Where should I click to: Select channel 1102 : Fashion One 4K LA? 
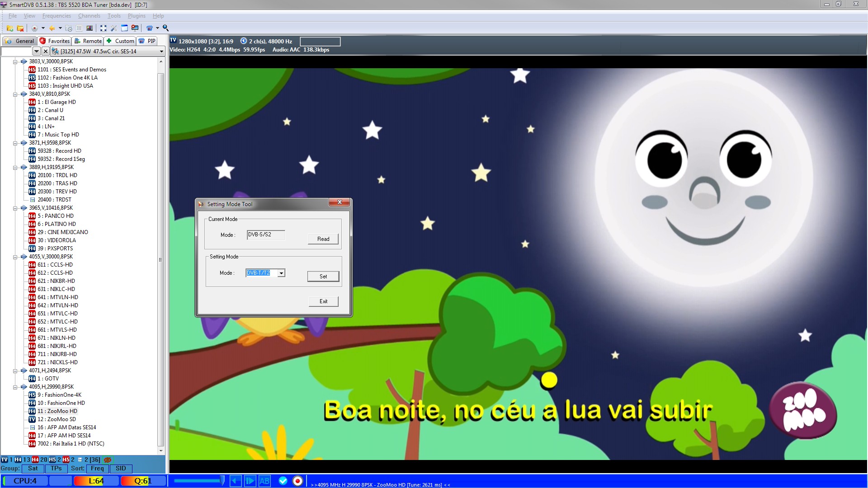(x=67, y=78)
